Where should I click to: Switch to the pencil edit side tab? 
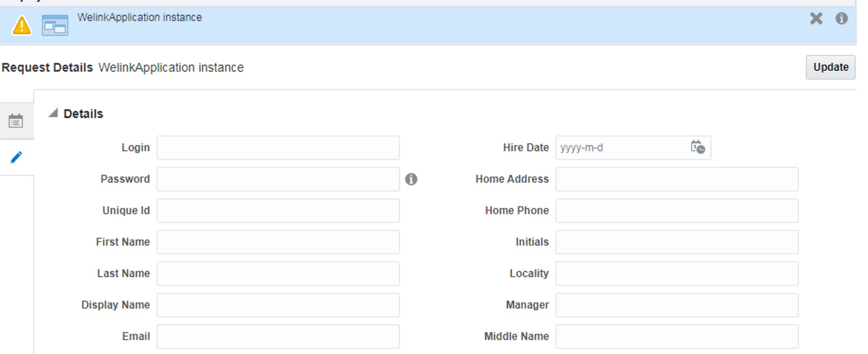coord(16,157)
